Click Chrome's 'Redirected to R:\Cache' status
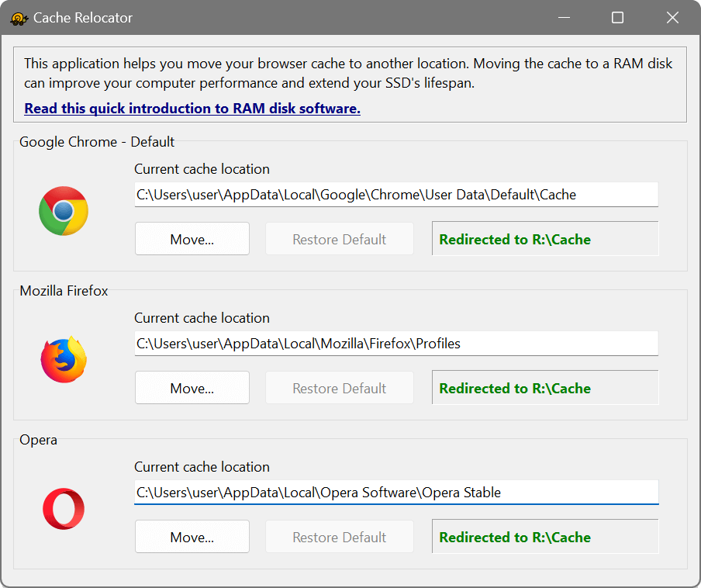Viewport: 701px width, 588px height. 545,239
